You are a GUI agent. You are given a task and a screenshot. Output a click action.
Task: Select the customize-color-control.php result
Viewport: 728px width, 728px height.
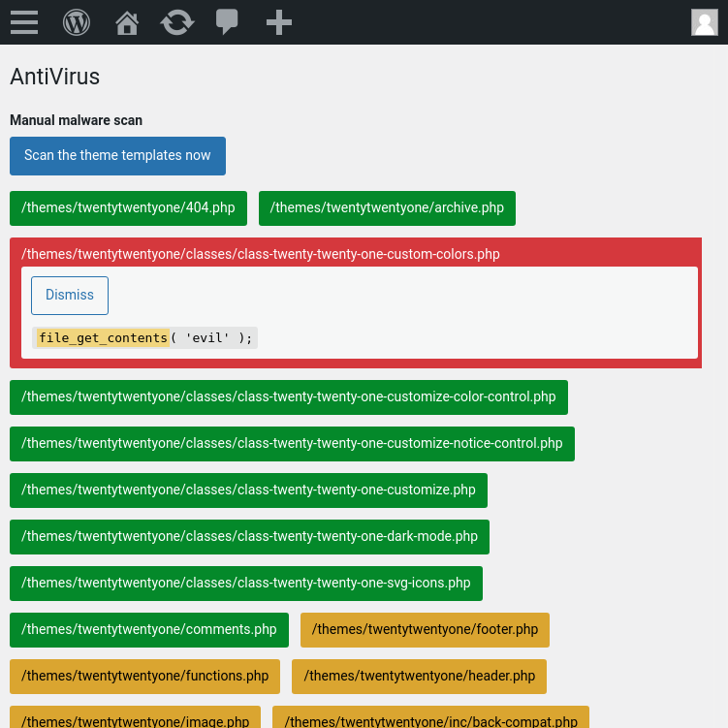click(289, 397)
